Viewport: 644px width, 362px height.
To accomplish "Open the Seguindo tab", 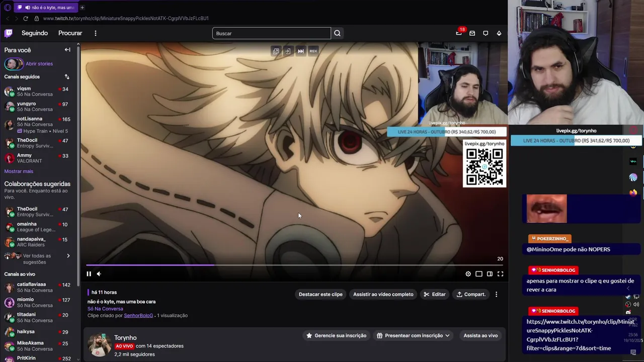I will point(35,33).
